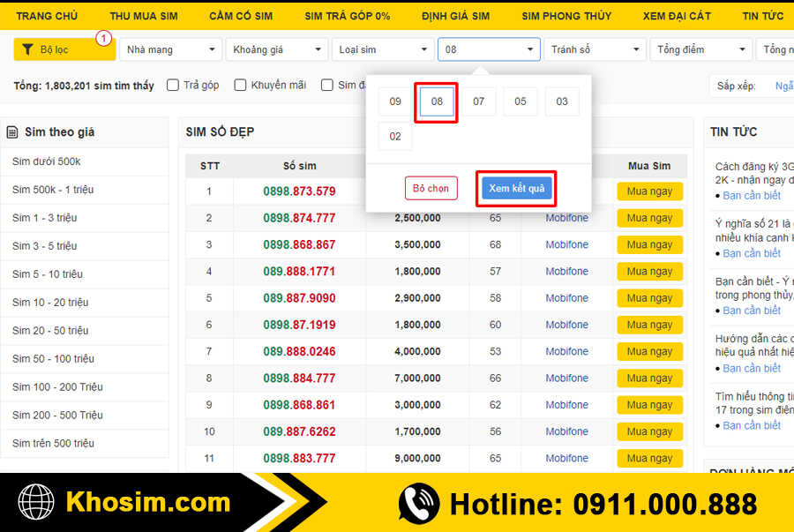The image size is (794, 532).
Task: Click Mua ngay for sim 0898.873.579
Action: click(649, 191)
